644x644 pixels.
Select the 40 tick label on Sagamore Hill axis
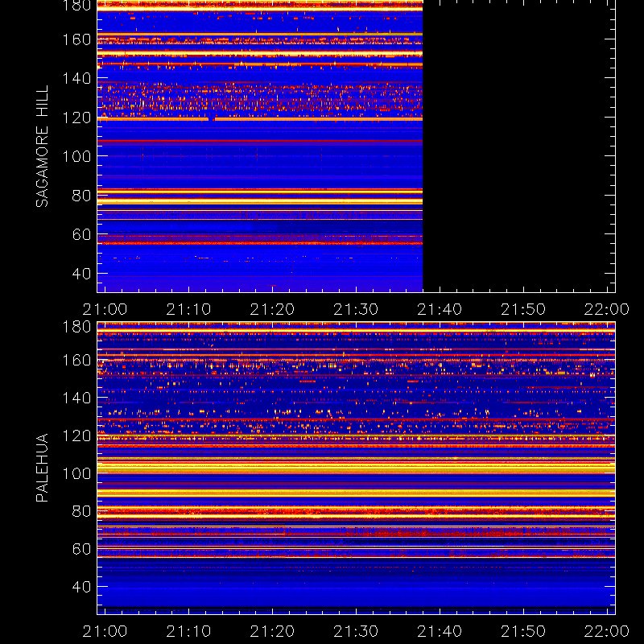coord(81,274)
